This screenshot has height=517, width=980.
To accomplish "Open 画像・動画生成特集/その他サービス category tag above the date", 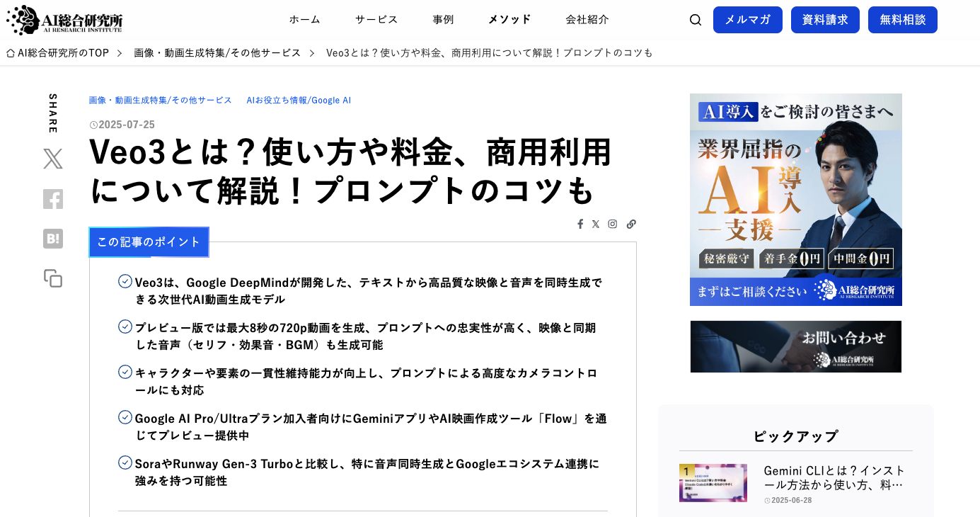I will point(161,101).
